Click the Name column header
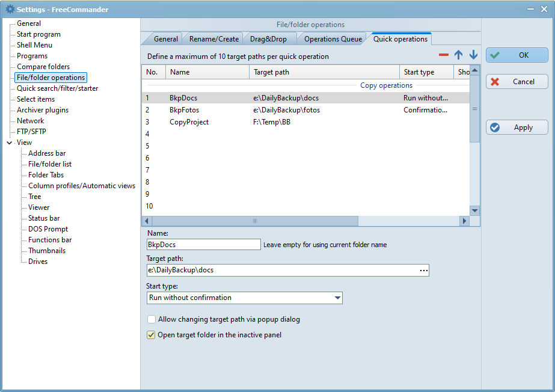 pos(207,72)
